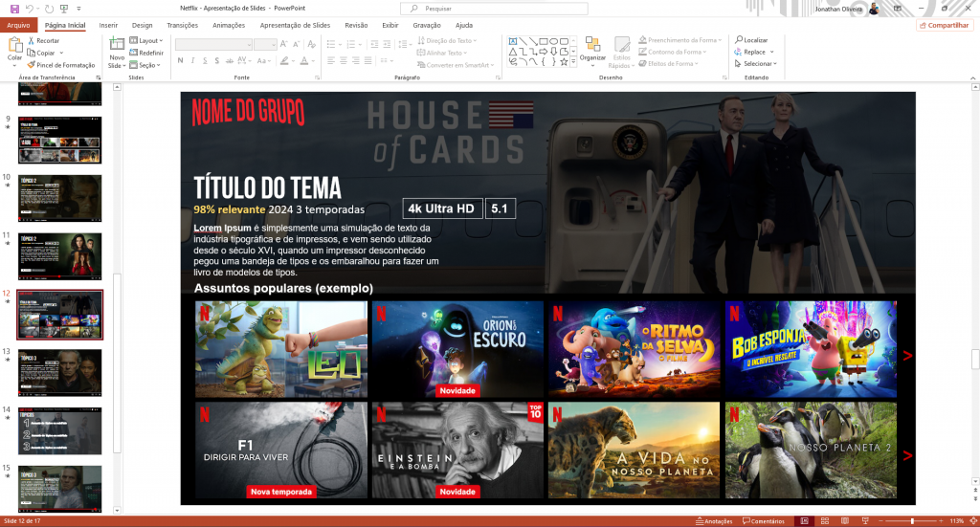The width and height of the screenshot is (980, 527).
Task: Click the Organizar icon
Action: pos(591,44)
